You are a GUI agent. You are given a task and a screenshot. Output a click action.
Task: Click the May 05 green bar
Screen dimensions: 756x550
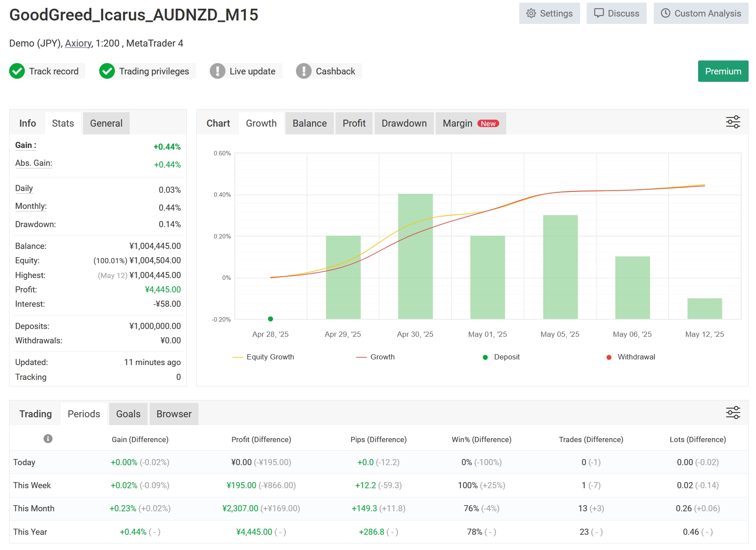pos(560,267)
